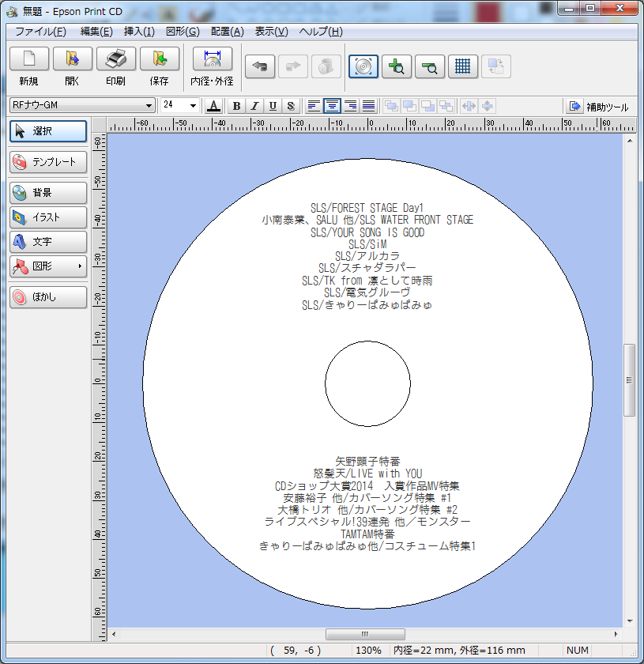Toggle shadow text S formatting

coord(291,105)
